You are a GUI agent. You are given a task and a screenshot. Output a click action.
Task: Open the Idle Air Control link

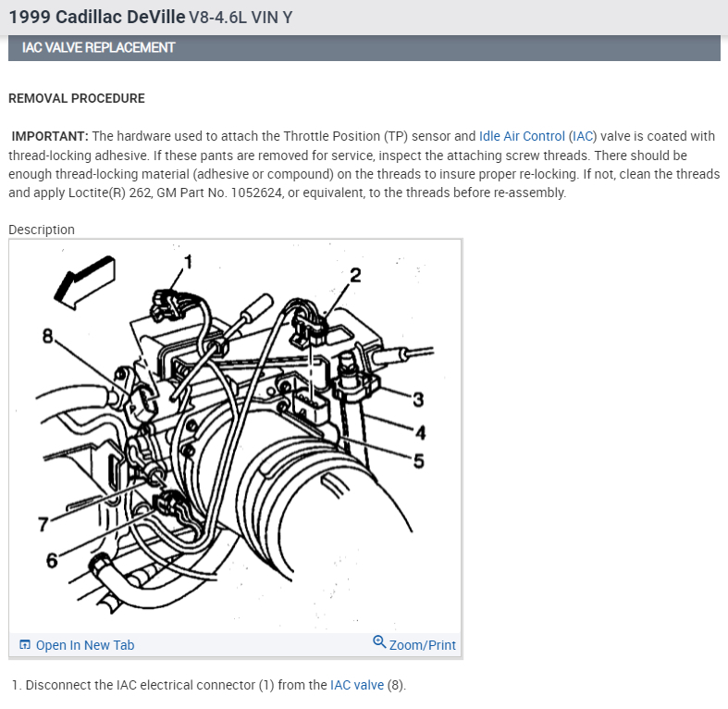pyautogui.click(x=522, y=136)
